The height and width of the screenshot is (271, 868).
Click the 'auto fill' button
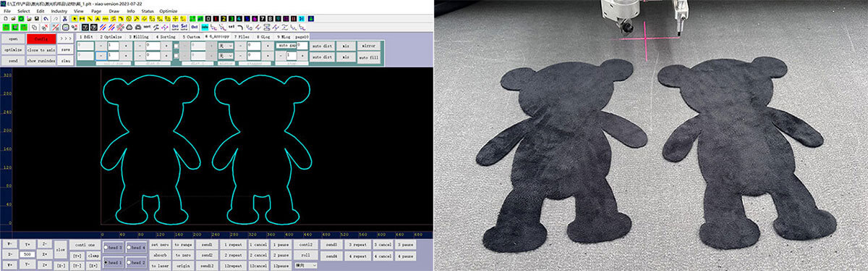[369, 57]
